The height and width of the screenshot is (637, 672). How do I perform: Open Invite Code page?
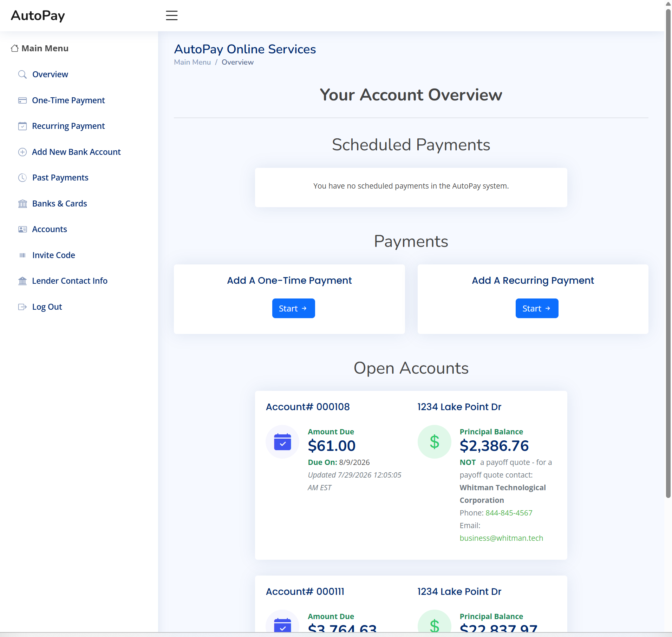pos(54,255)
